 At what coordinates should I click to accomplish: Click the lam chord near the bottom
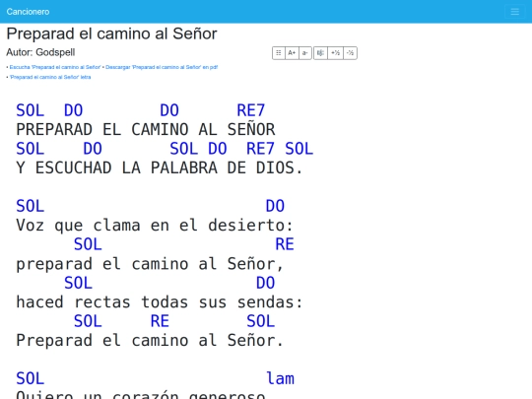280,378
